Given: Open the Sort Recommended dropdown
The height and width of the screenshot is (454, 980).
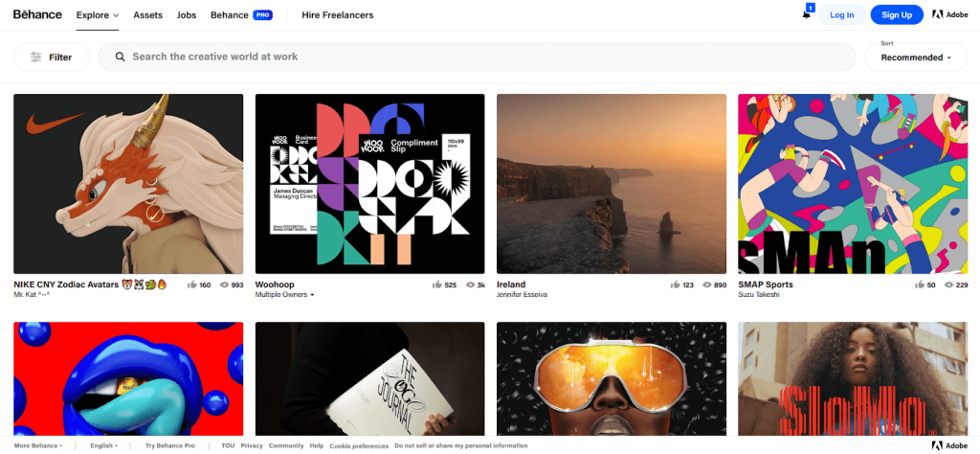Looking at the screenshot, I should click(x=916, y=57).
